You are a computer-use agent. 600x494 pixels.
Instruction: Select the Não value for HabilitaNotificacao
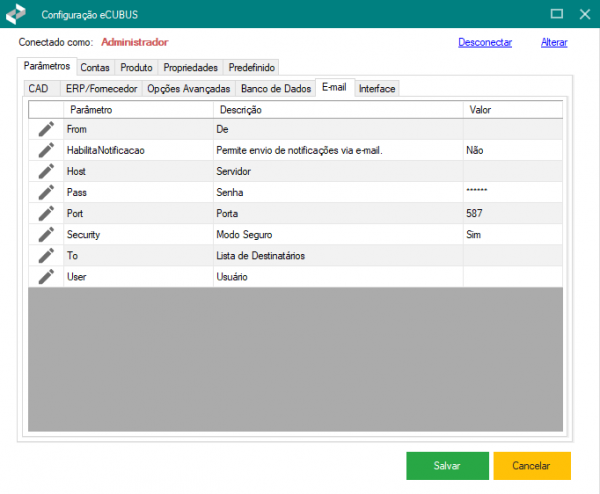513,150
